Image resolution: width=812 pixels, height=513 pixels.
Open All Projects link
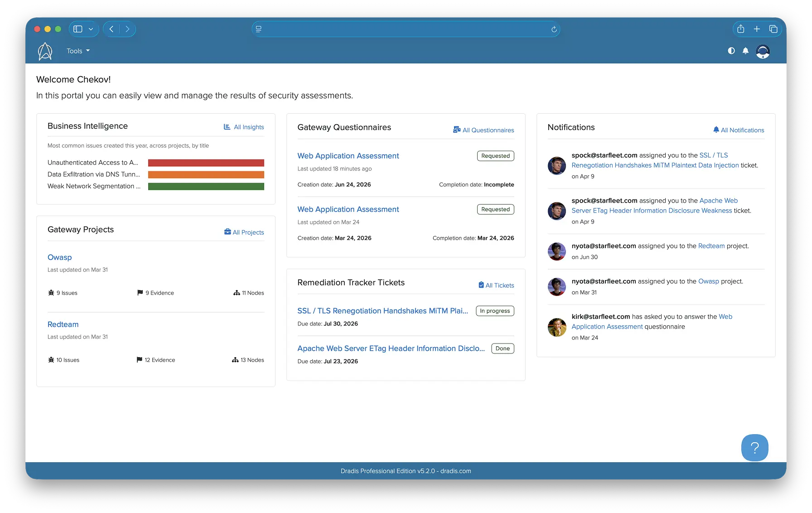pyautogui.click(x=244, y=232)
